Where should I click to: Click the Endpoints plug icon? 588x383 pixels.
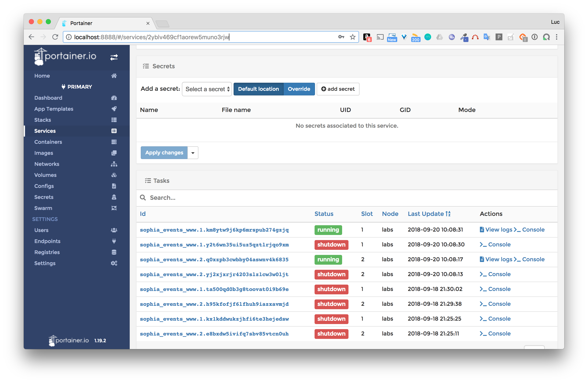click(x=114, y=241)
